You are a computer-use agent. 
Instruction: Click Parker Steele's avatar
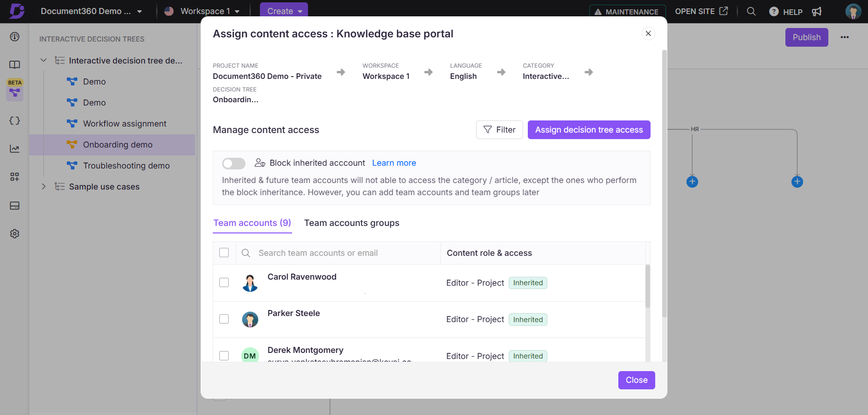(x=250, y=319)
